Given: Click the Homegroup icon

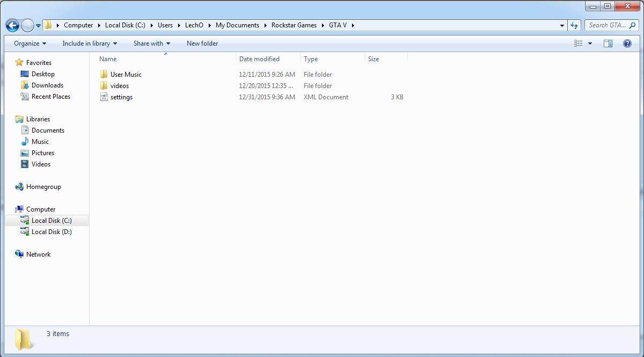Looking at the screenshot, I should coord(19,187).
